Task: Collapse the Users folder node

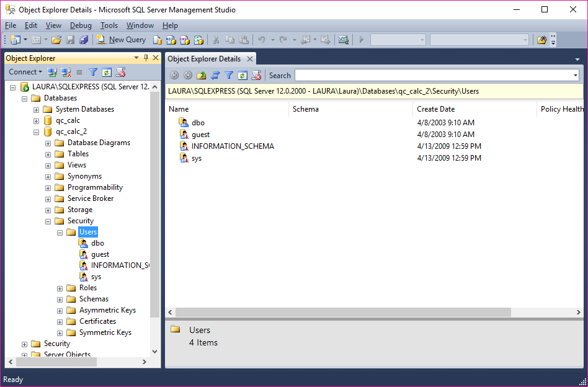Action: coord(60,233)
